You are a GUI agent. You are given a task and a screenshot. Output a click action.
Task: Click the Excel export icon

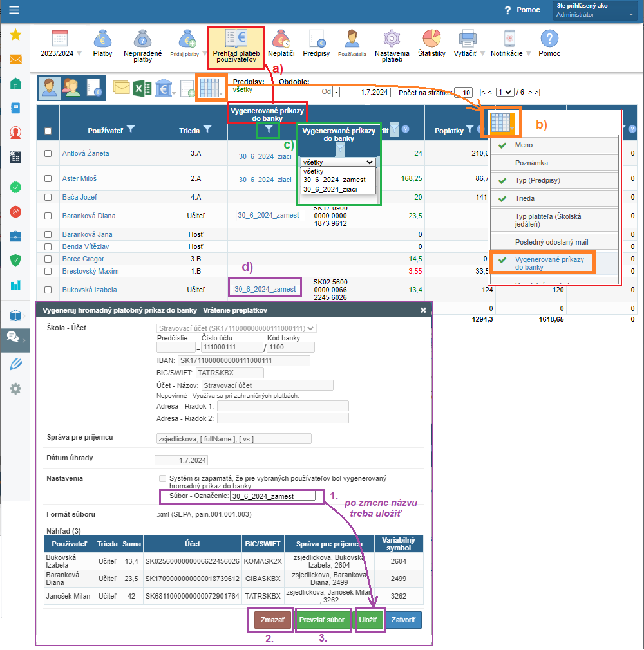[x=142, y=88]
